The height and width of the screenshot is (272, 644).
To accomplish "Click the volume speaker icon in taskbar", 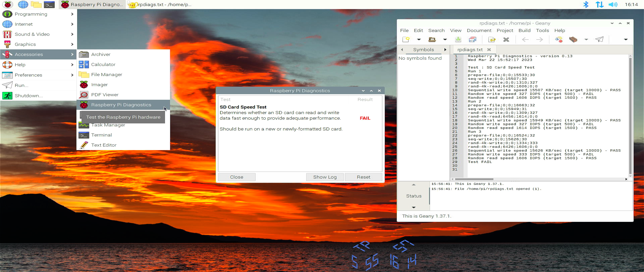I will pyautogui.click(x=613, y=5).
